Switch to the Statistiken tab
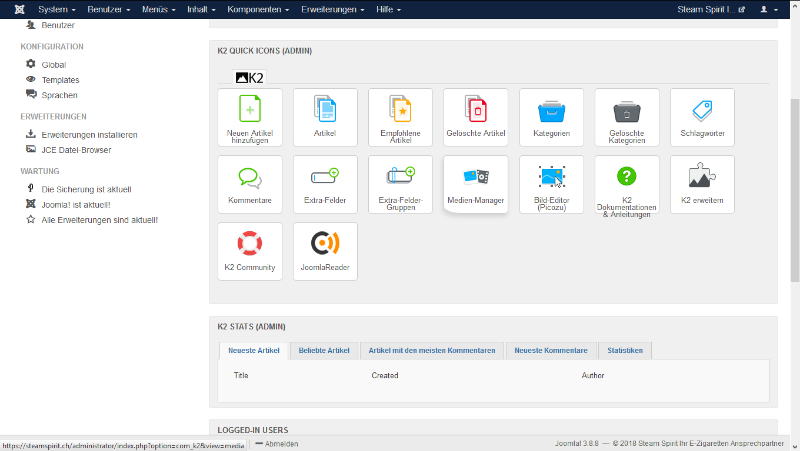 click(624, 350)
